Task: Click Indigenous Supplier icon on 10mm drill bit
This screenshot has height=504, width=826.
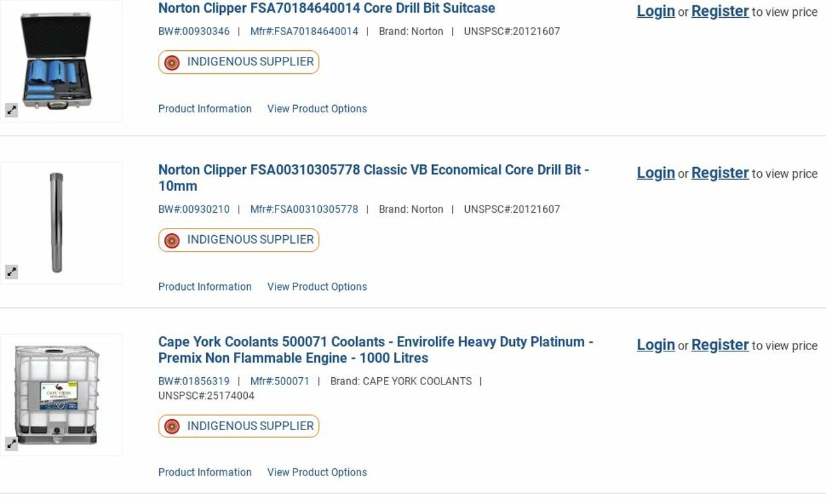Action: [172, 240]
